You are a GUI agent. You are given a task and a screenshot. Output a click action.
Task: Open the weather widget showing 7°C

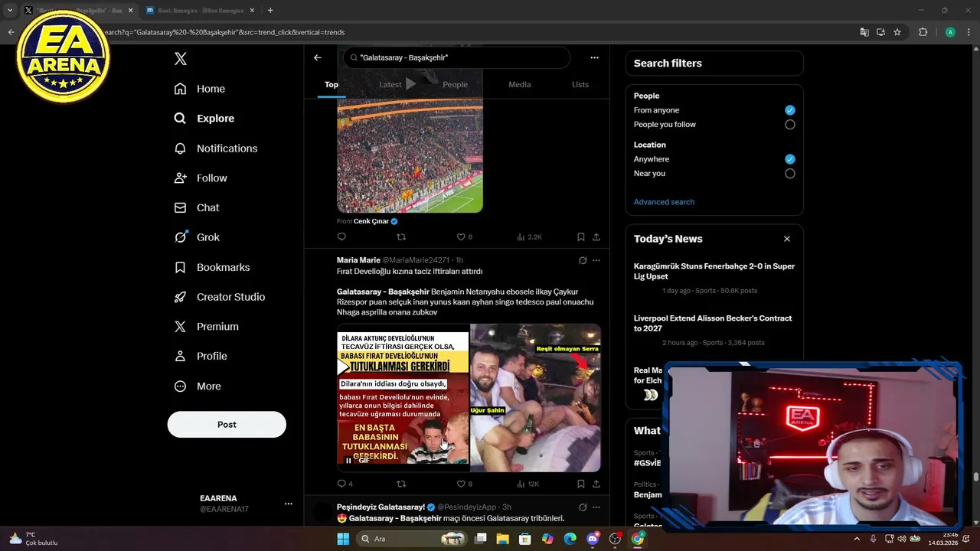[34, 539]
